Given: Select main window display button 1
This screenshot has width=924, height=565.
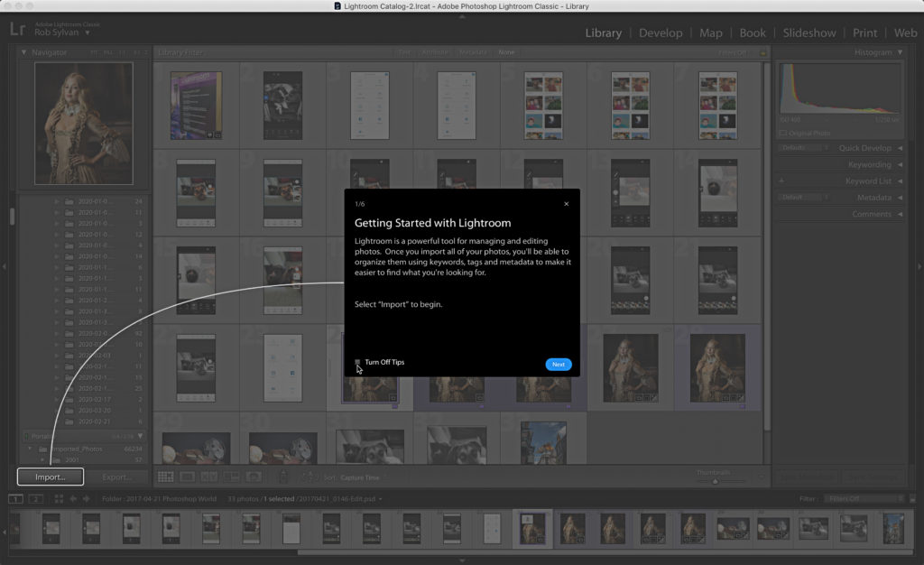Looking at the screenshot, I should (x=15, y=499).
